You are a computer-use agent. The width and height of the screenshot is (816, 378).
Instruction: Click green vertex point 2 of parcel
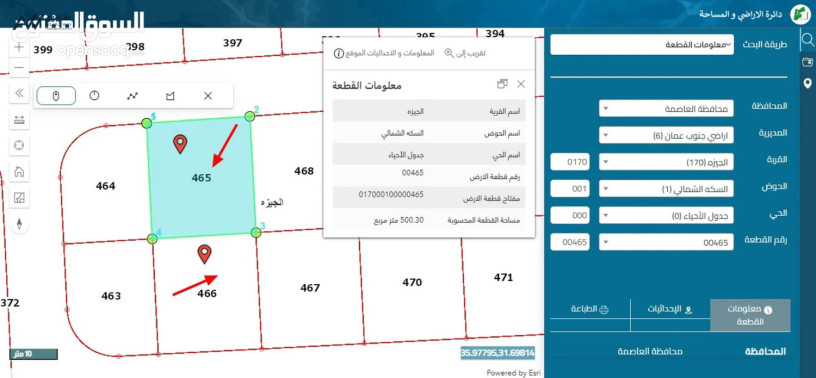click(x=250, y=116)
